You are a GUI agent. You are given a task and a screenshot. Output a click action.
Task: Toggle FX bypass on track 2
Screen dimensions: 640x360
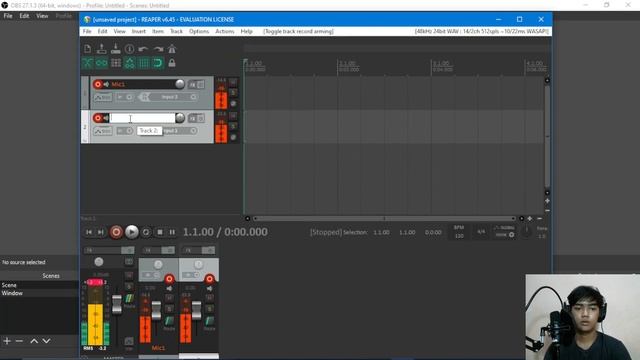200,118
